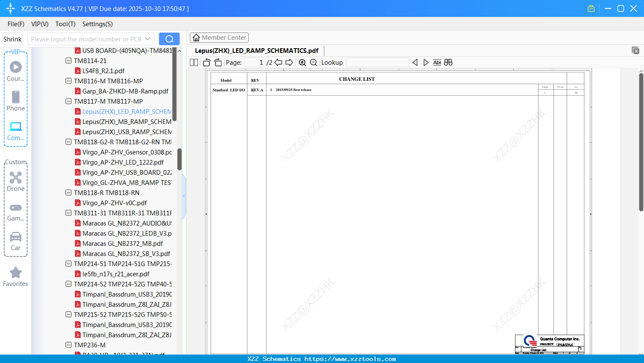Click the yellow toolbox icon in title bar

(x=591, y=8)
